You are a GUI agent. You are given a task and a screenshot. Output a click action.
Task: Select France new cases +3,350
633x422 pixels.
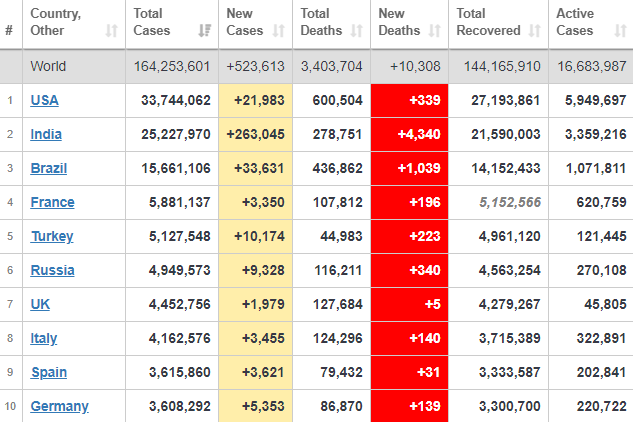tap(263, 202)
